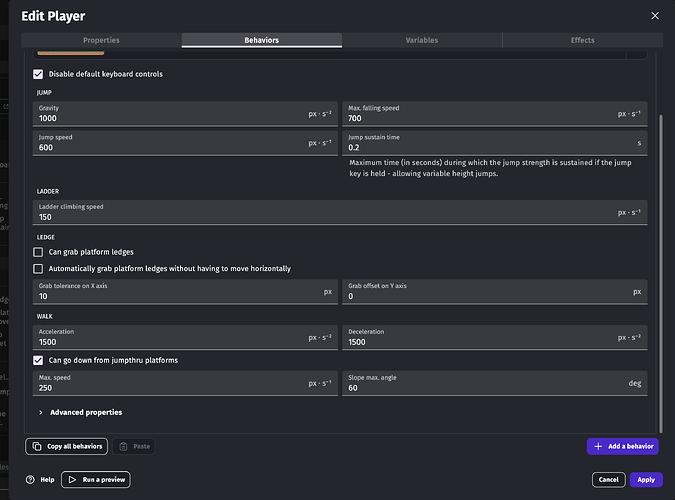Click the plus icon on Add a behavior

click(x=598, y=446)
